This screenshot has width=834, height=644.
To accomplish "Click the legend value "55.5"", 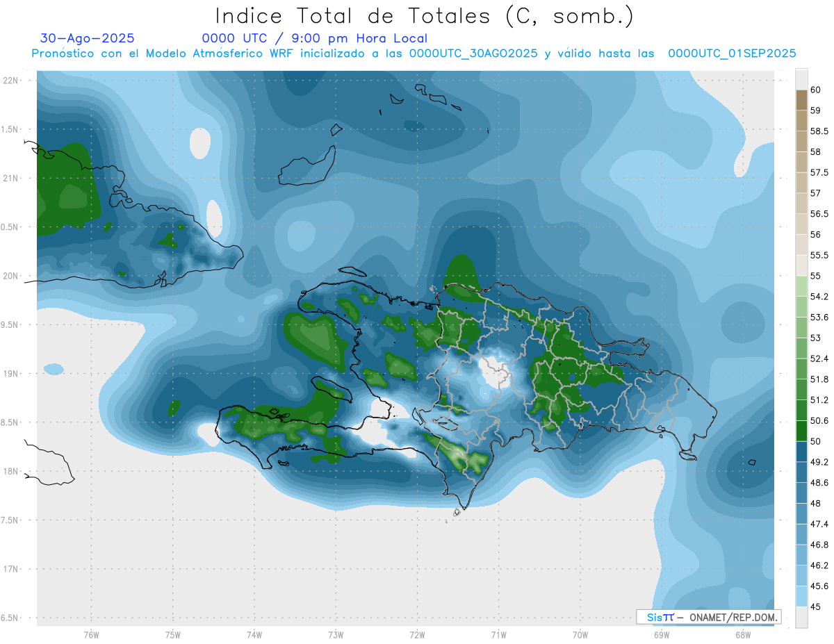I will coord(819,255).
